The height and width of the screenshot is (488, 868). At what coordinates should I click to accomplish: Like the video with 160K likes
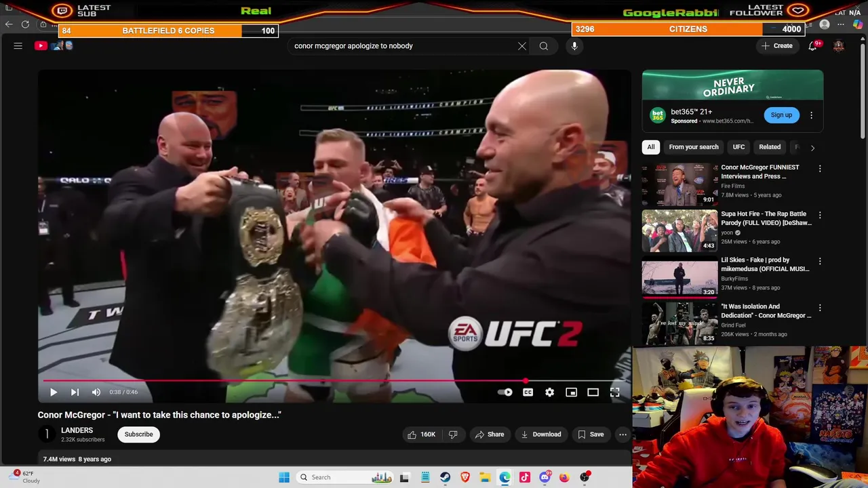click(x=422, y=434)
